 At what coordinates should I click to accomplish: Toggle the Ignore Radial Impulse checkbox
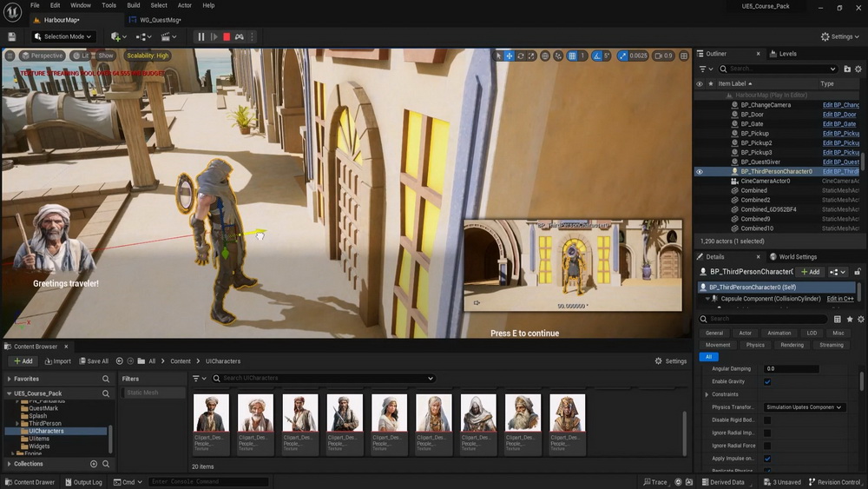(x=767, y=433)
